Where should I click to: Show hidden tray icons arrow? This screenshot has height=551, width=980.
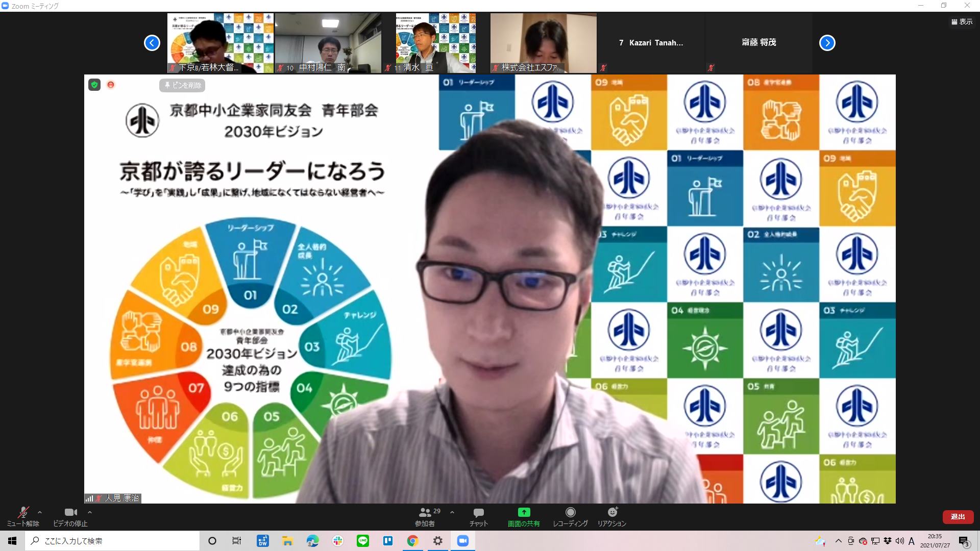point(838,541)
